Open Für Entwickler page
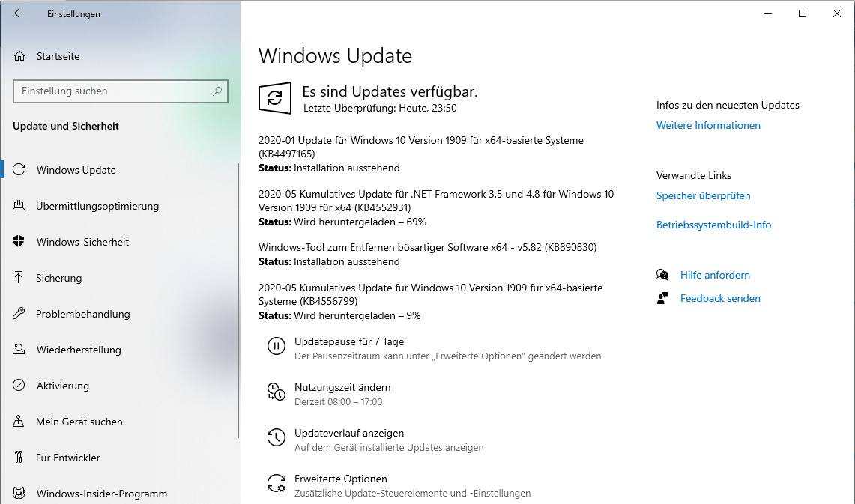Viewport: 855px width, 504px height. pyautogui.click(x=68, y=458)
